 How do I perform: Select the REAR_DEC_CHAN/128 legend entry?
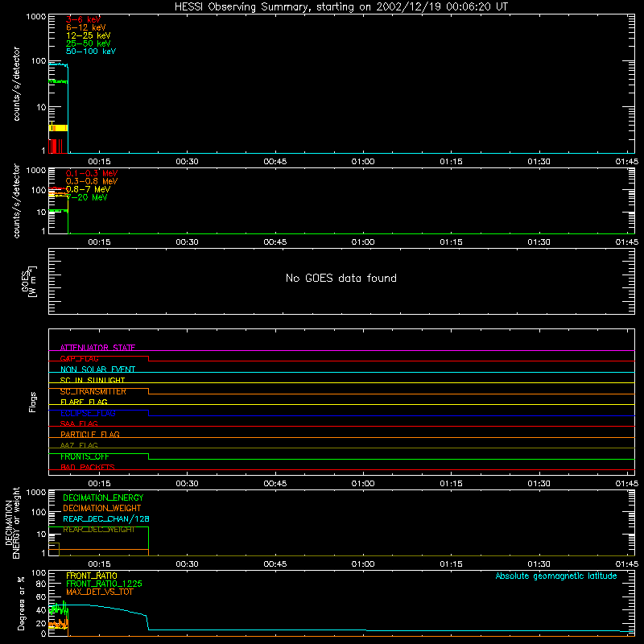point(106,518)
